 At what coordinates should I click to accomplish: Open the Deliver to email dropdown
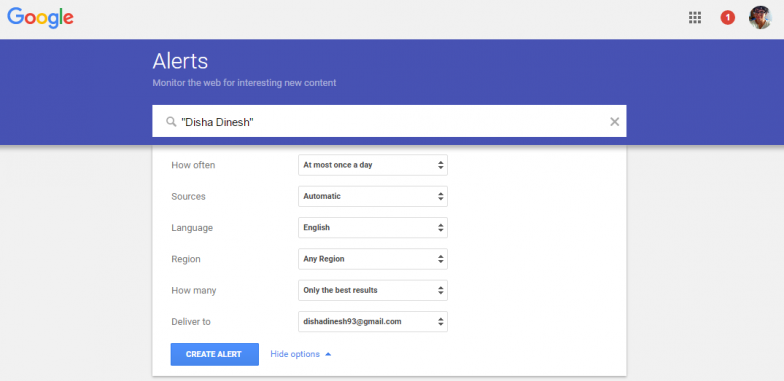pyautogui.click(x=373, y=322)
